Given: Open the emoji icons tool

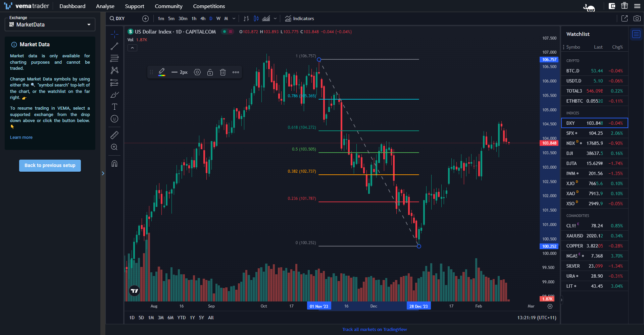Looking at the screenshot, I should [114, 119].
